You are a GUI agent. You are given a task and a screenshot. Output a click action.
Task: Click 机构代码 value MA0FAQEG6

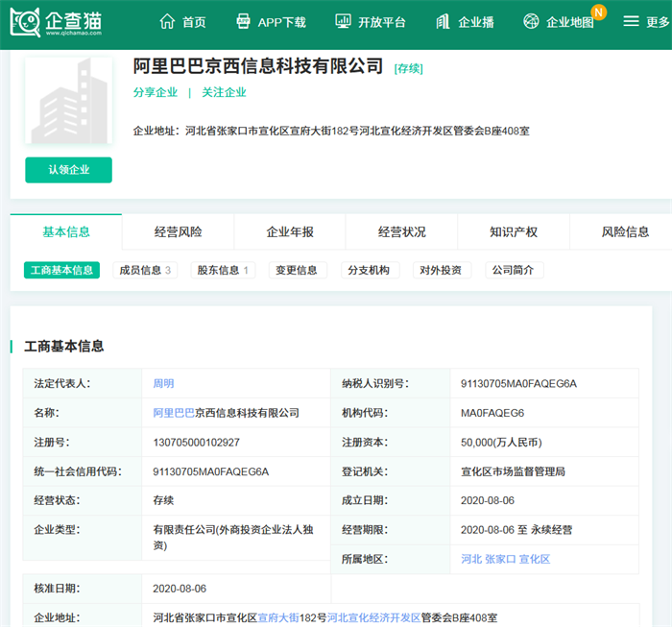pyautogui.click(x=492, y=413)
